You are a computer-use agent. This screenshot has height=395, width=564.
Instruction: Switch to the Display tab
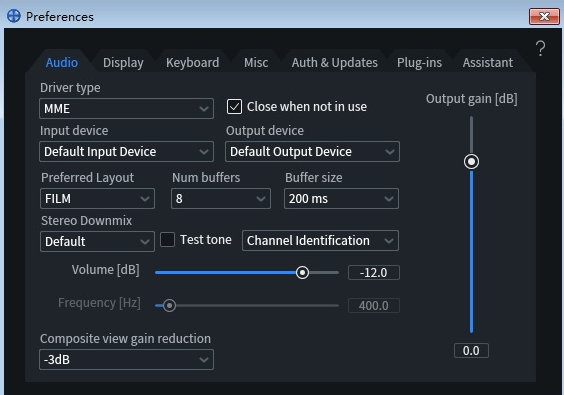click(x=123, y=63)
